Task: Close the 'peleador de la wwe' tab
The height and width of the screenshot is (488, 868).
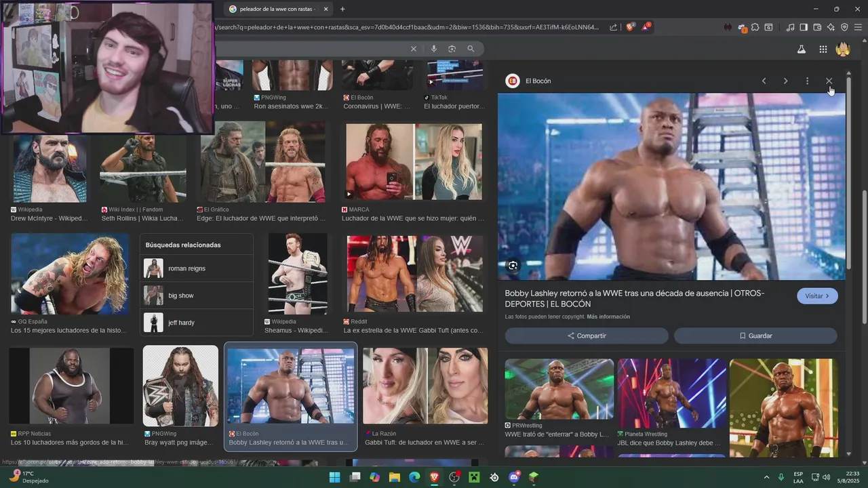Action: pos(325,9)
